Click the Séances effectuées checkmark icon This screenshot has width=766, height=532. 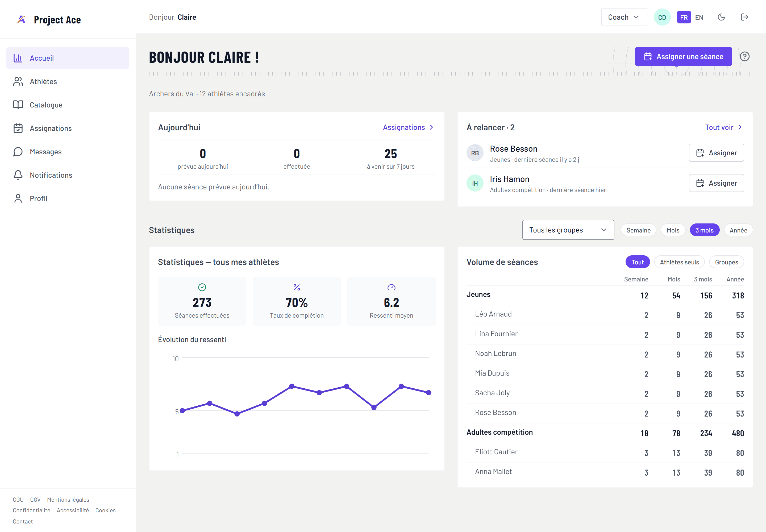click(x=202, y=287)
